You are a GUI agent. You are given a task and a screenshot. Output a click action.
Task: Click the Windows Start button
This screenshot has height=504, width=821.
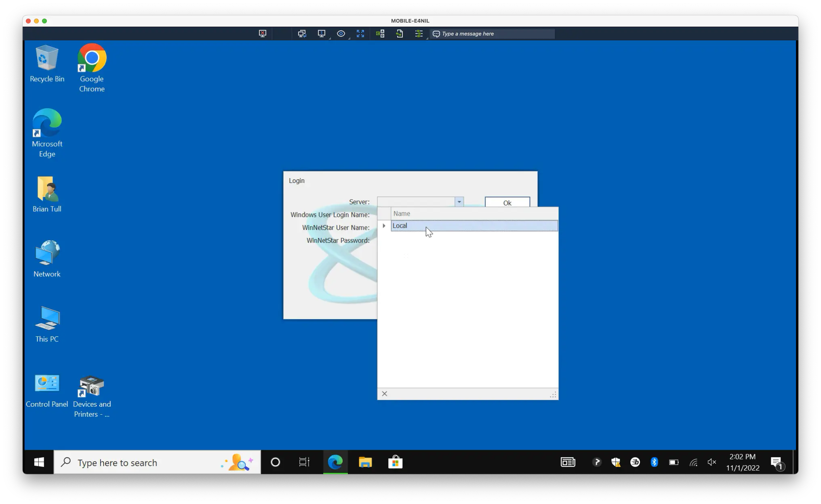(39, 462)
